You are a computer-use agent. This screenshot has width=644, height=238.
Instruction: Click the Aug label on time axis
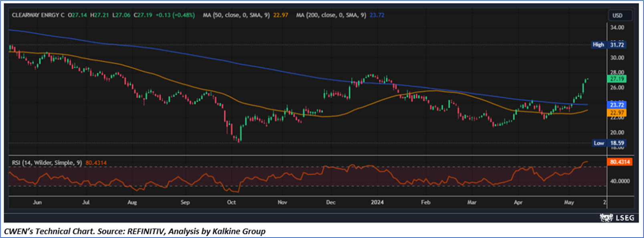point(132,202)
